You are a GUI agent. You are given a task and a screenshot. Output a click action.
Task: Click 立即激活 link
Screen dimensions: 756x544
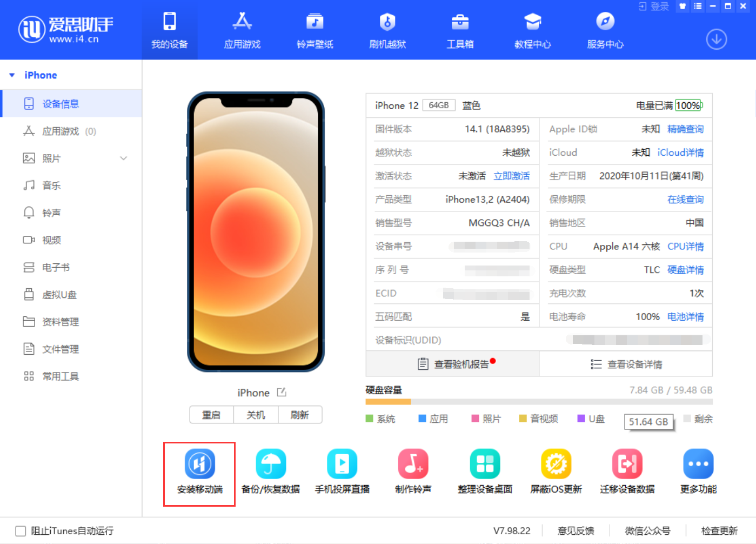coord(511,176)
